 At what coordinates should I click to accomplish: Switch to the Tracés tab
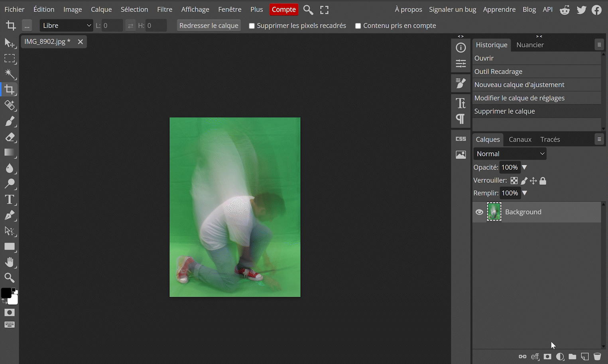click(x=550, y=139)
